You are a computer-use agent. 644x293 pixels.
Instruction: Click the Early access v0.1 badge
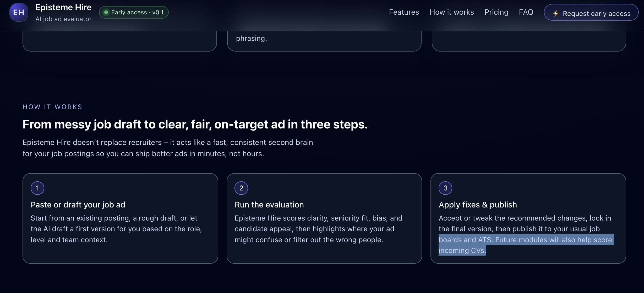134,12
